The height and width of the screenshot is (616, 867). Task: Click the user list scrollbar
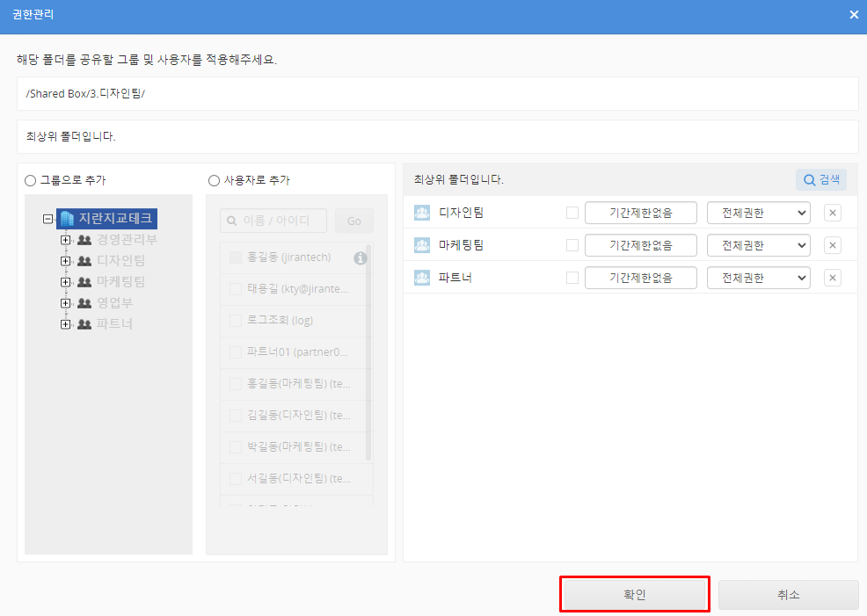368,353
